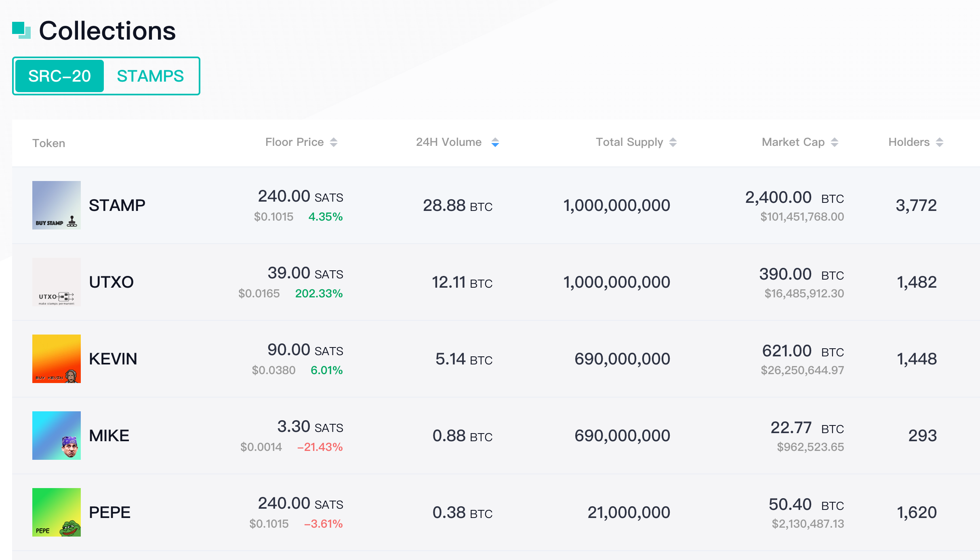Click the Token column header
Screen dimensions: 980x560
tap(48, 143)
